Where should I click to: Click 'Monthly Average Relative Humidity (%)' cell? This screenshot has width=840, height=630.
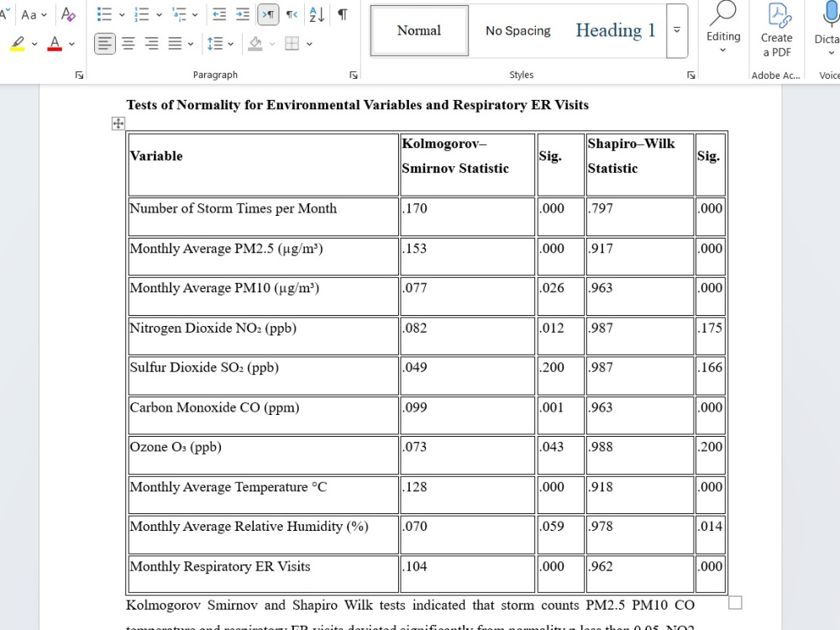pyautogui.click(x=264, y=534)
